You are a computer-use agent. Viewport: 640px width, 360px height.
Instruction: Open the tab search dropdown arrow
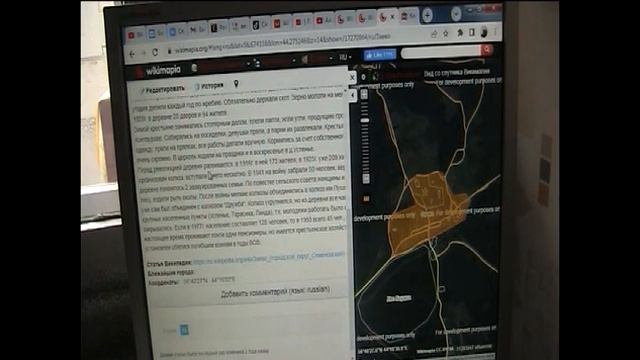[x=456, y=14]
